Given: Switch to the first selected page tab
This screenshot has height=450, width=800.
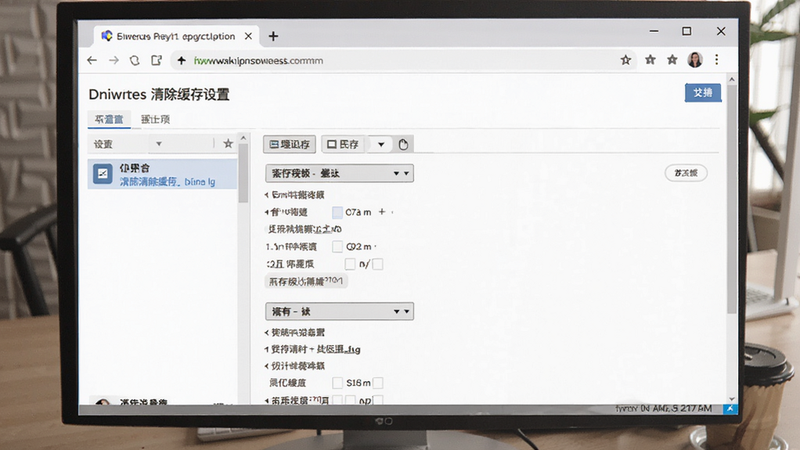Looking at the screenshot, I should [x=109, y=119].
